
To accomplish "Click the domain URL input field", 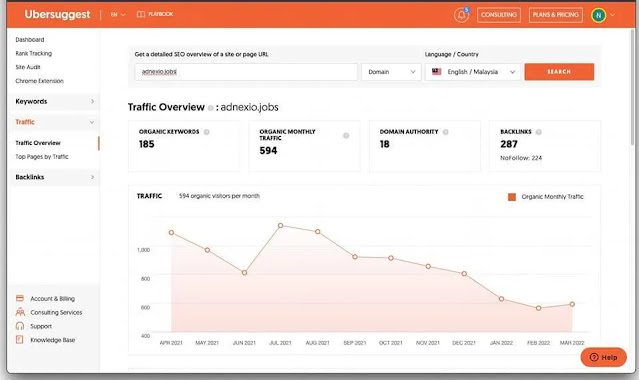I will pyautogui.click(x=246, y=72).
